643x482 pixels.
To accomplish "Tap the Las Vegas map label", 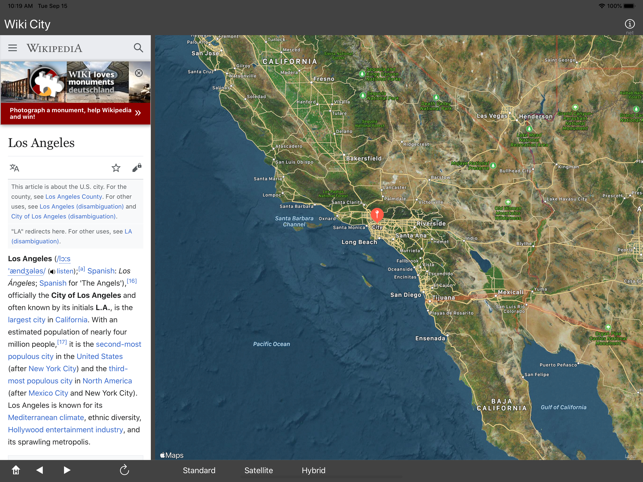I will coord(491,116).
